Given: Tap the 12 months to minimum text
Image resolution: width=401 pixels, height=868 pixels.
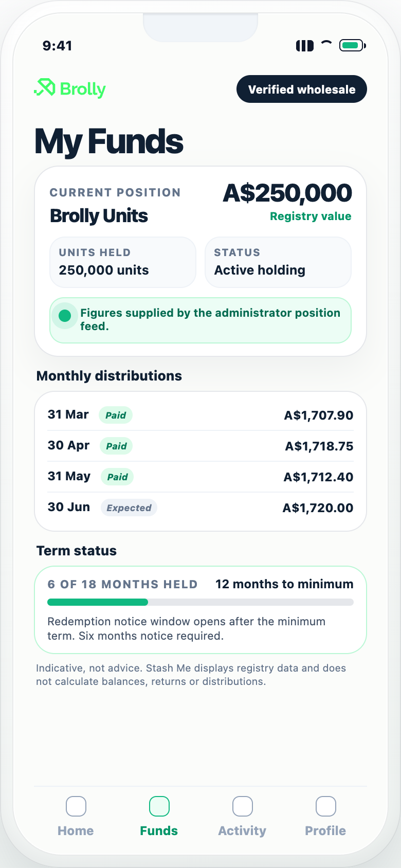Looking at the screenshot, I should pyautogui.click(x=284, y=584).
